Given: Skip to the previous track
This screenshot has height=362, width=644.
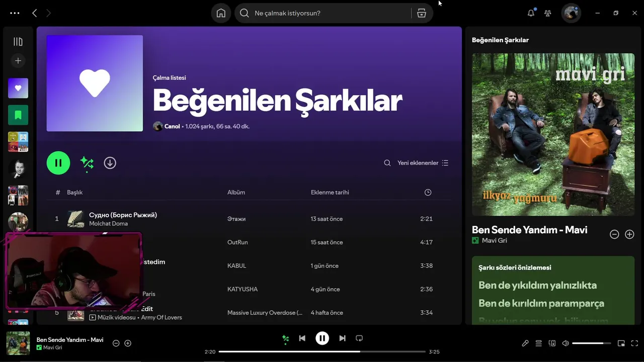Looking at the screenshot, I should (302, 338).
